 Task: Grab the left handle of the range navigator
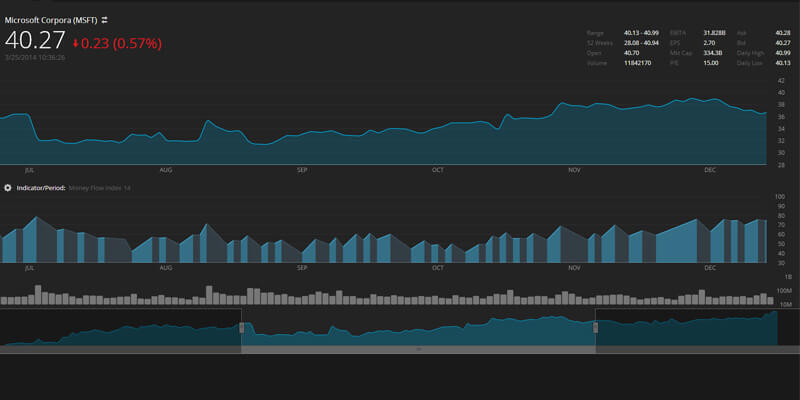(x=242, y=328)
